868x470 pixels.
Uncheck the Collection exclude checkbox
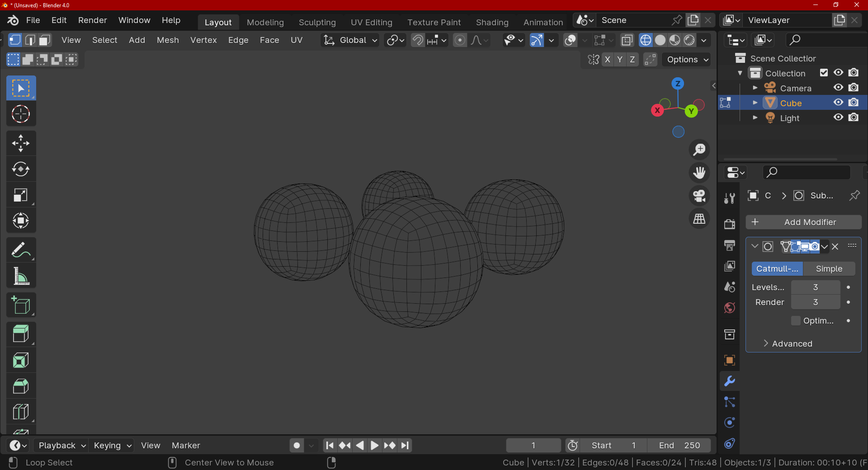[824, 73]
